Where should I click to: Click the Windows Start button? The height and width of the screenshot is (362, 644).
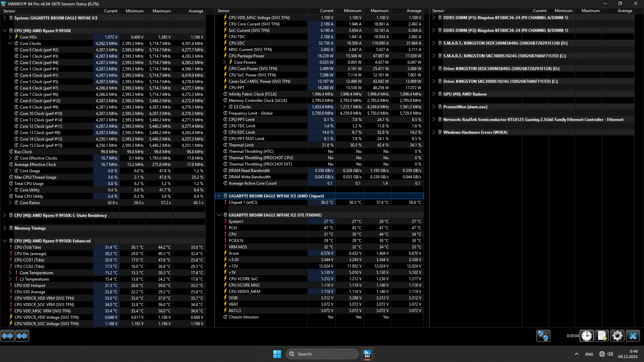pos(277,354)
